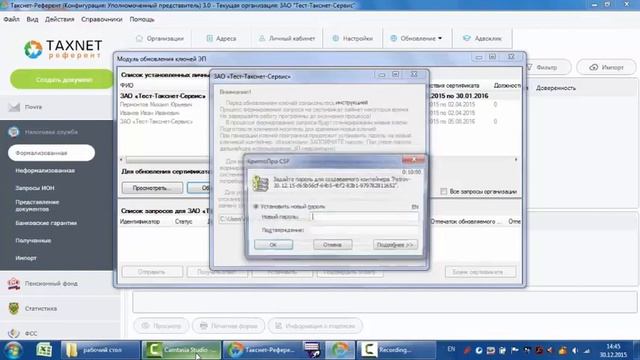
Task: Select Установить новый пароль radio button
Action: coord(256,207)
